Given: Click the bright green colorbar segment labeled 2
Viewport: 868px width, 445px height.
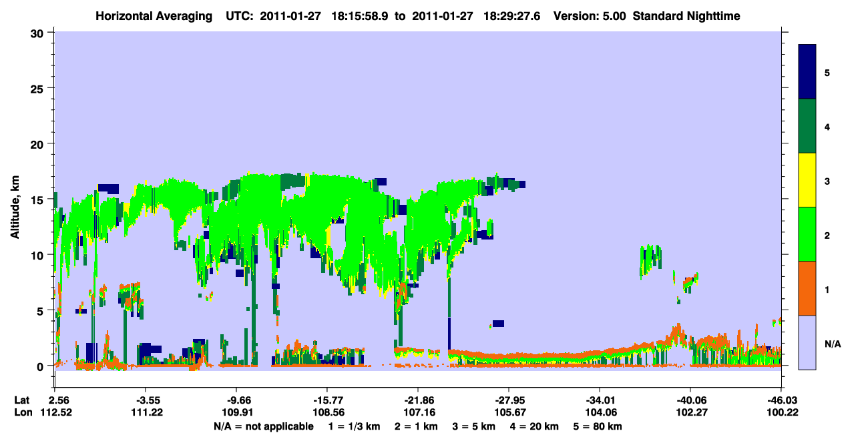Looking at the screenshot, I should 807,234.
